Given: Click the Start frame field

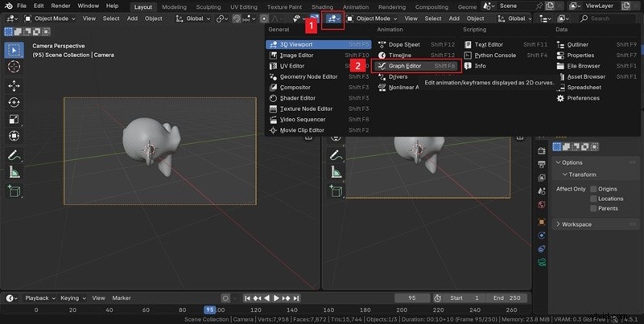Looking at the screenshot, I should pos(465,298).
